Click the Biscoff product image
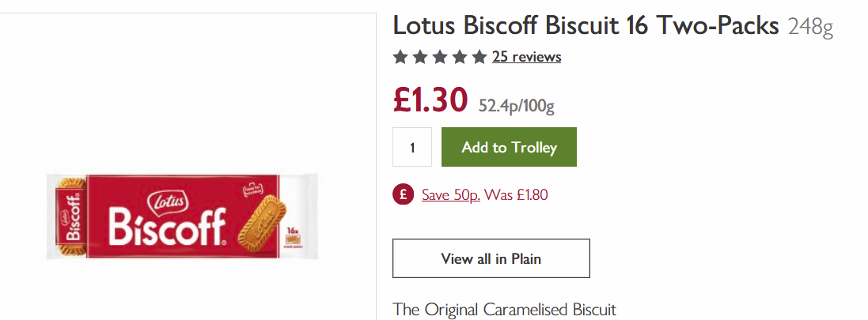 click(182, 217)
